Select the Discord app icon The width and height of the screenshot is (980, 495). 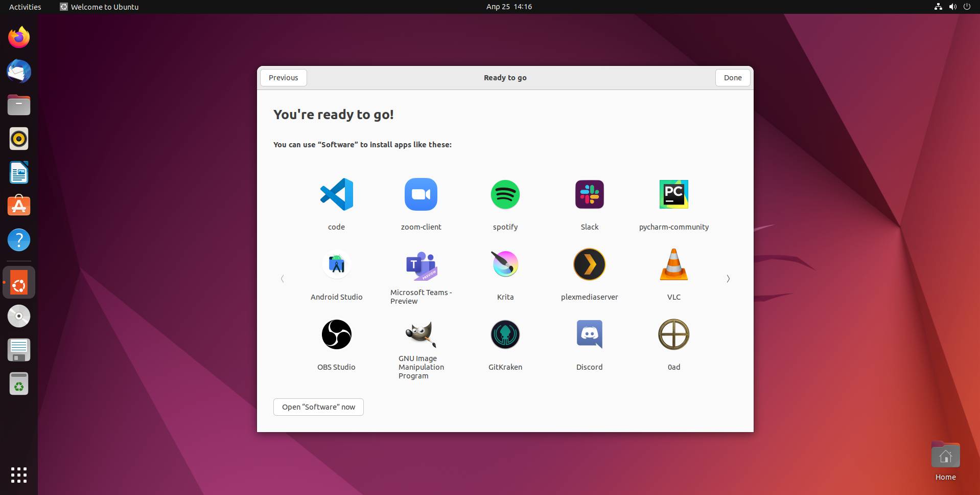click(x=589, y=334)
